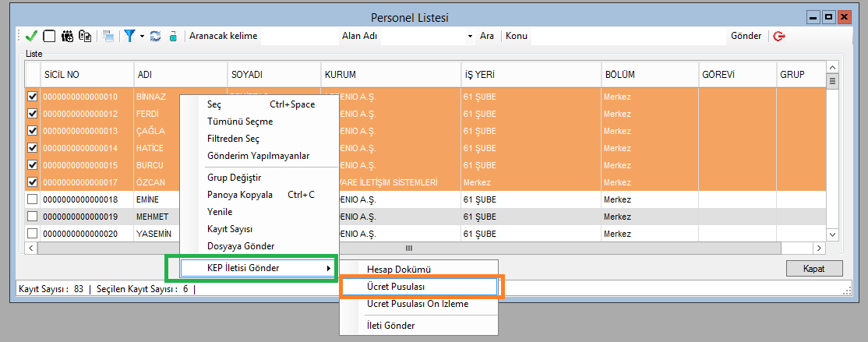The image size is (868, 342).
Task: Check the checkbox for record 0000000000000018
Action: point(32,199)
